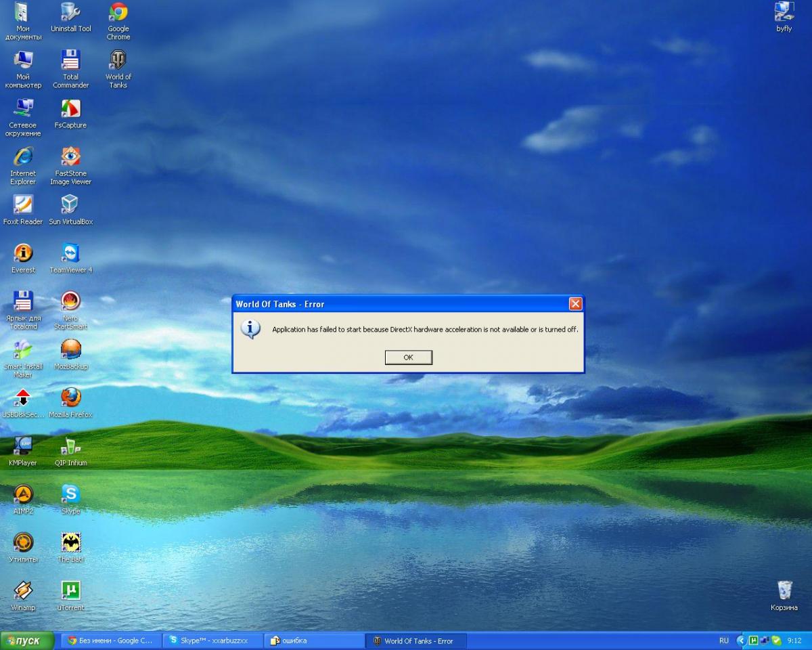Screen dimensions: 812x650
Task: Expand hidden system tray icons arrow
Action: pyautogui.click(x=741, y=641)
